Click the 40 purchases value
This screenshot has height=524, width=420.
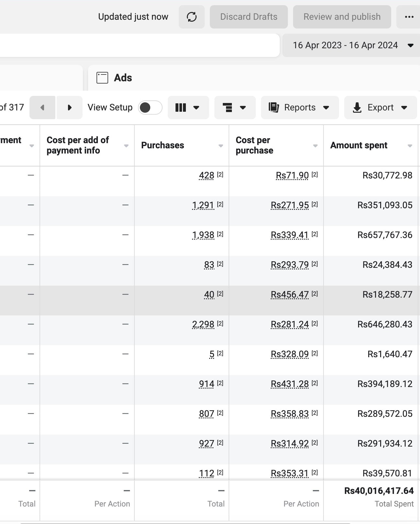(209, 295)
